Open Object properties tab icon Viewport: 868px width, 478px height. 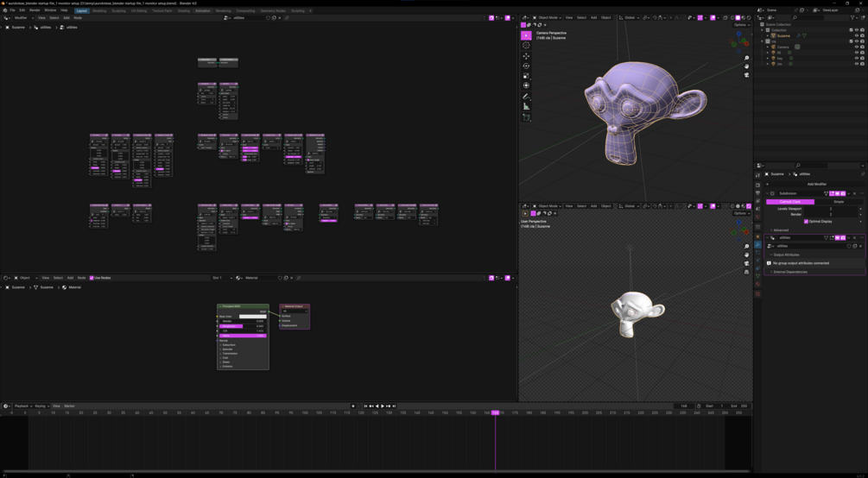click(757, 236)
